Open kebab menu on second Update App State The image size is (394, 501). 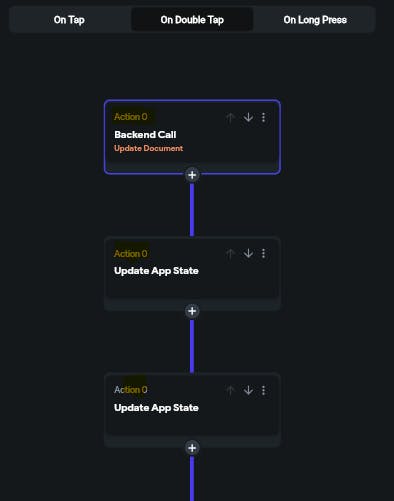(x=263, y=390)
